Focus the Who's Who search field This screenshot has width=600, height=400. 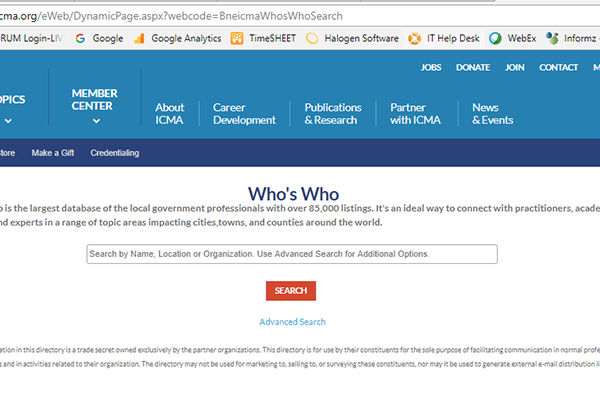point(292,254)
